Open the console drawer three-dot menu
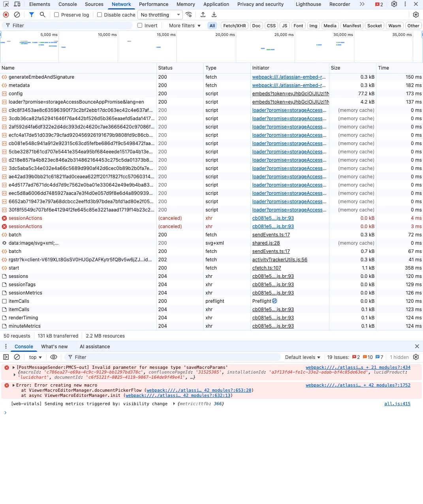 coord(6,346)
